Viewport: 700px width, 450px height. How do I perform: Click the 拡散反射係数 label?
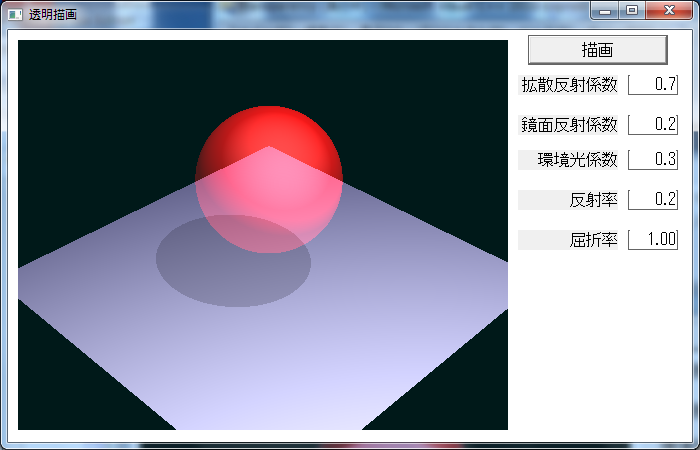[x=569, y=85]
